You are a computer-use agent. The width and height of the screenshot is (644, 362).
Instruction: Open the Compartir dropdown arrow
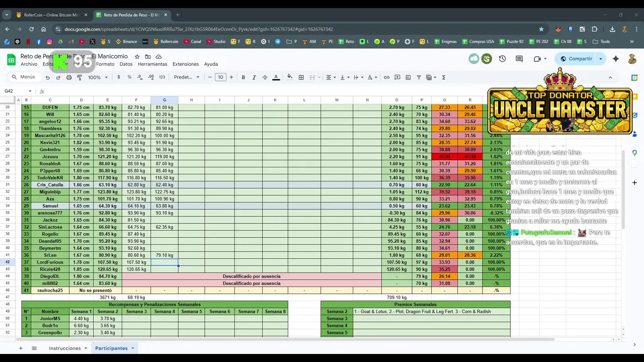pyautogui.click(x=600, y=59)
